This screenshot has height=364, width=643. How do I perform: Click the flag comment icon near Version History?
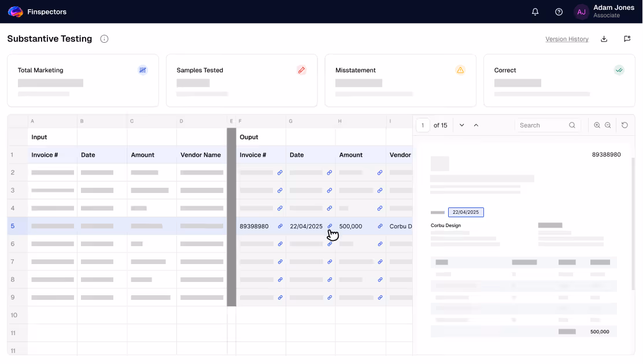pos(627,39)
